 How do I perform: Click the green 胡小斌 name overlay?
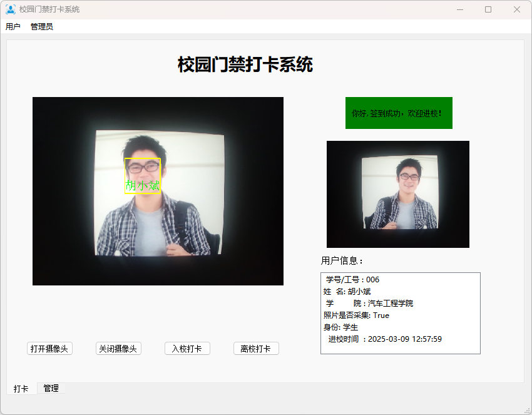pyautogui.click(x=143, y=185)
